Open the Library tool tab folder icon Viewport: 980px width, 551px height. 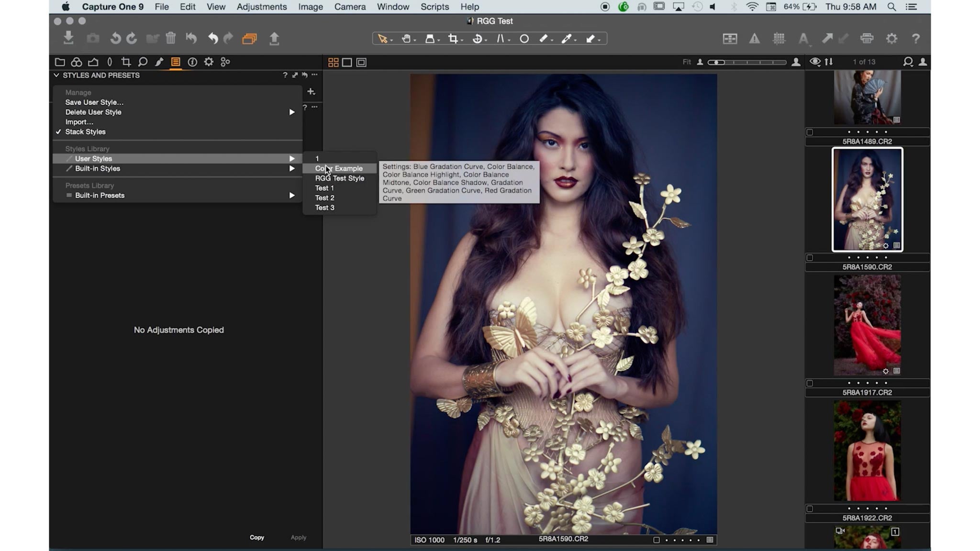point(60,62)
